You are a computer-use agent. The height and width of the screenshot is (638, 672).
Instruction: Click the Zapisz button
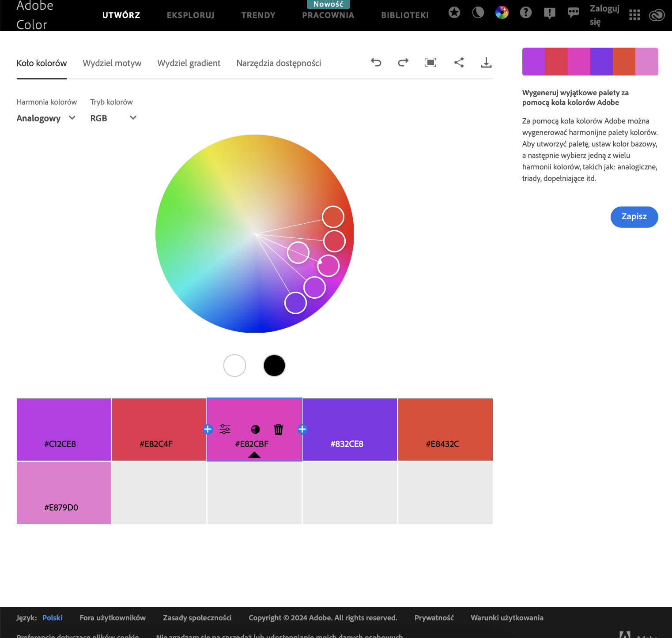[634, 217]
